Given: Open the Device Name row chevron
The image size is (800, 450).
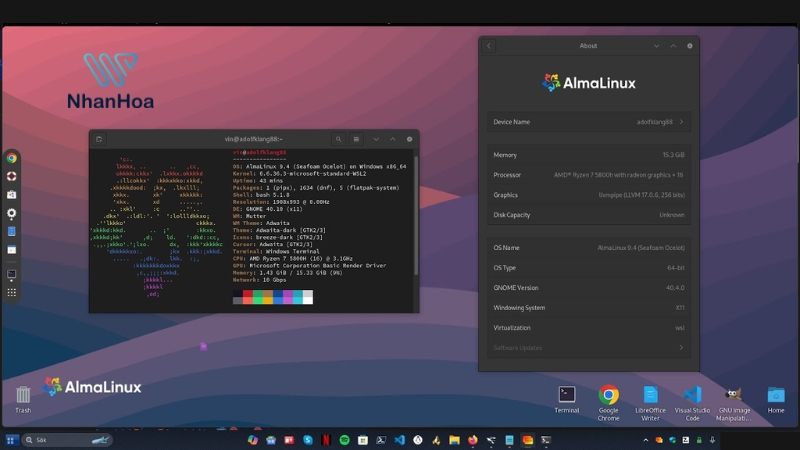Looking at the screenshot, I should tap(681, 122).
